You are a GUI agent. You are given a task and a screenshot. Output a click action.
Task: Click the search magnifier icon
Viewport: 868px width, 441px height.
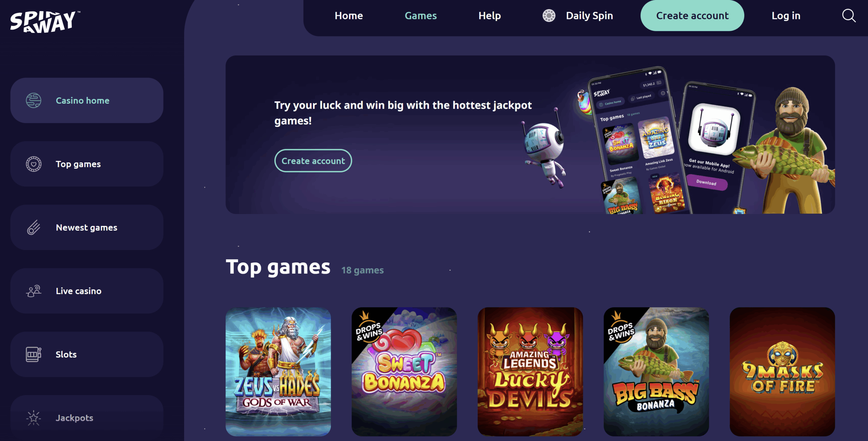[x=849, y=16]
